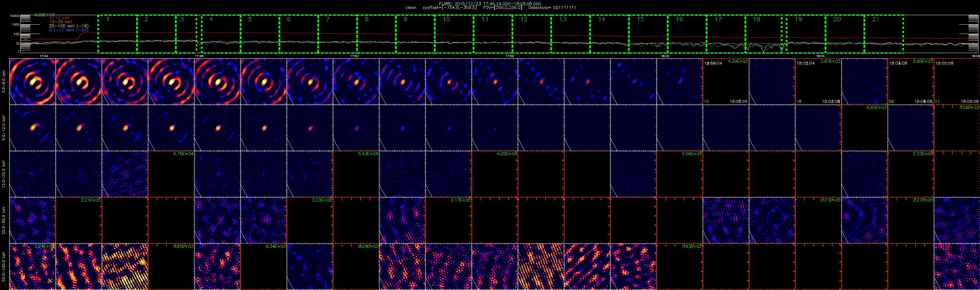Select interval 14 marker on the lightcurve
Viewport: 980px width, 290px height.
coord(602,19)
